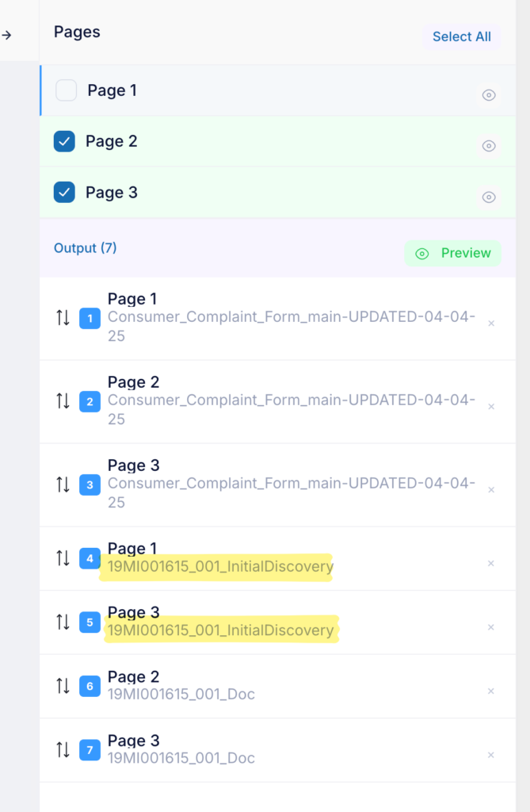
Task: Remove output item 6 with its X icon
Action: click(x=490, y=691)
